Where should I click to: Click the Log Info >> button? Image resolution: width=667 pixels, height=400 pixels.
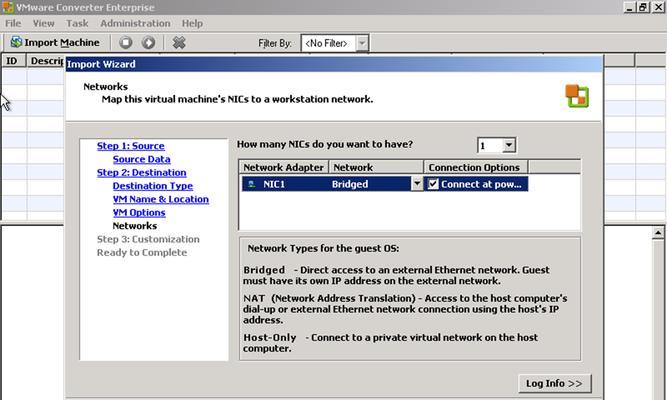[x=555, y=383]
